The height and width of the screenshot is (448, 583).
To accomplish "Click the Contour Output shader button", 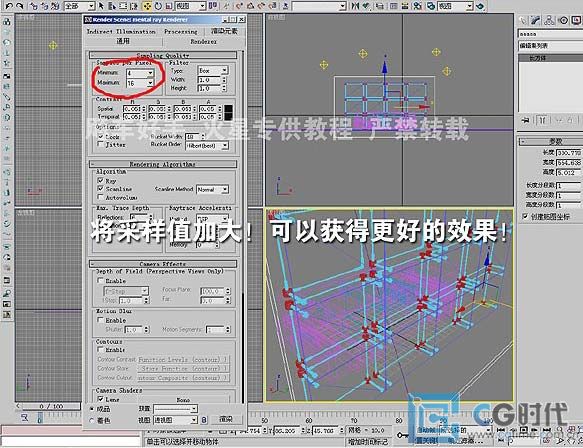I will coord(183,377).
